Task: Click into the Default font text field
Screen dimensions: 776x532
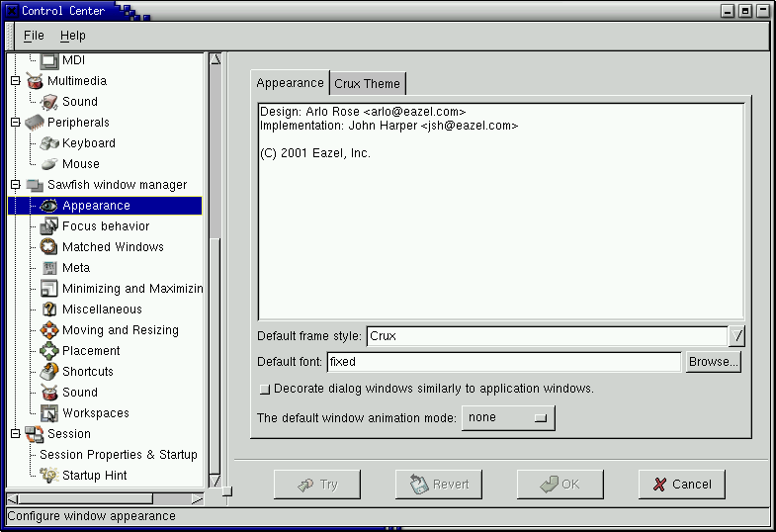Action: 504,362
